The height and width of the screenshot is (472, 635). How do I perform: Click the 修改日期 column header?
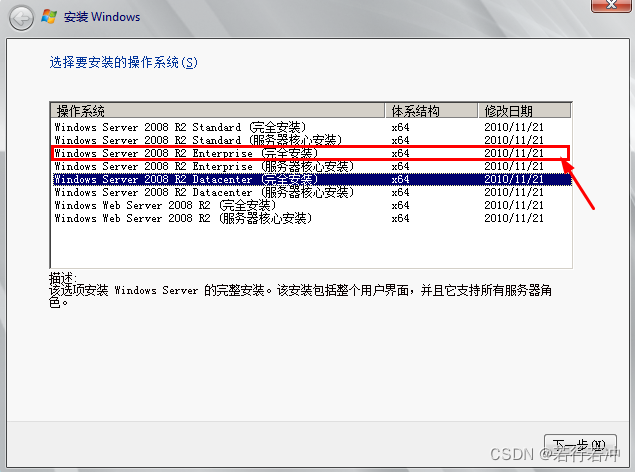[x=524, y=111]
